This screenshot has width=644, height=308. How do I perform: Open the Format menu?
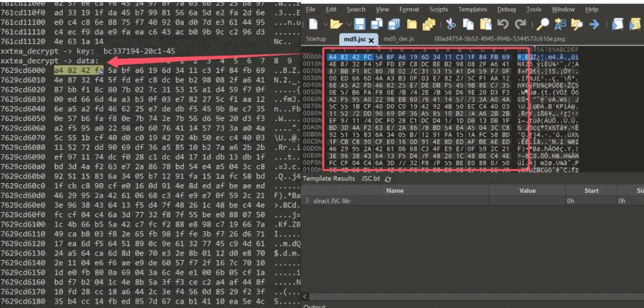coord(409,9)
